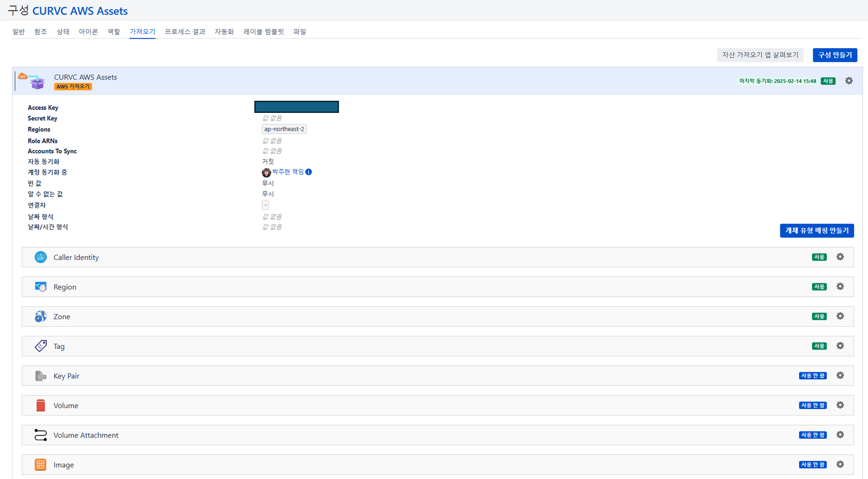Open the 파일 tab

299,32
